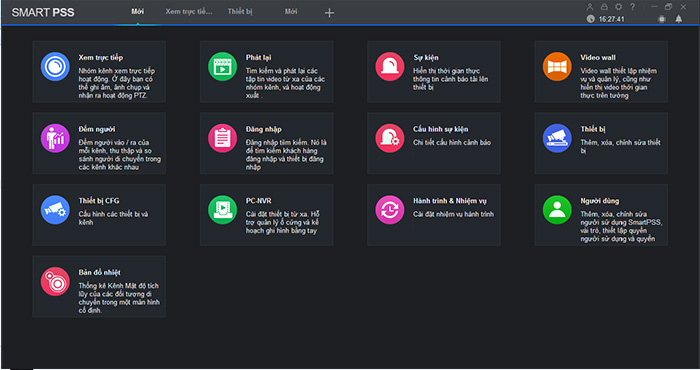The width and height of the screenshot is (700, 370).
Task: Launch the PC-NVR green icon
Action: click(x=222, y=210)
